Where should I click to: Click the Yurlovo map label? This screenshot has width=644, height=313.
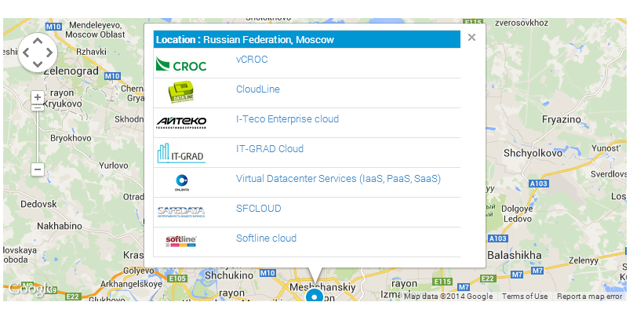click(x=114, y=166)
